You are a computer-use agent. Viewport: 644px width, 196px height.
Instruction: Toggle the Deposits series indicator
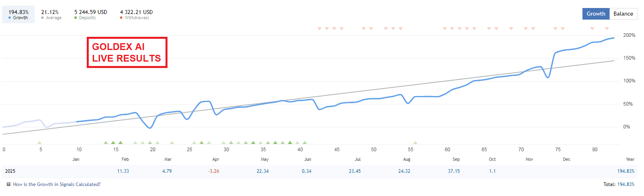coord(90,14)
